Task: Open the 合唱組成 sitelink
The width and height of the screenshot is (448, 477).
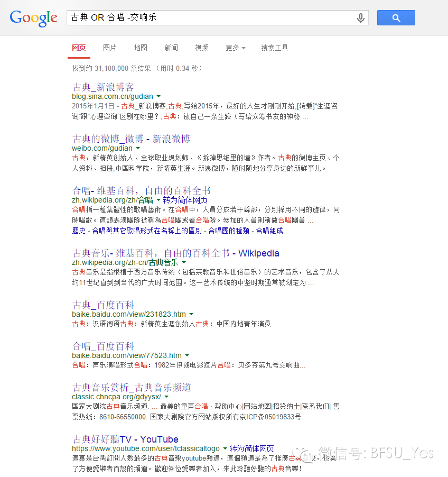Action: tap(269, 231)
